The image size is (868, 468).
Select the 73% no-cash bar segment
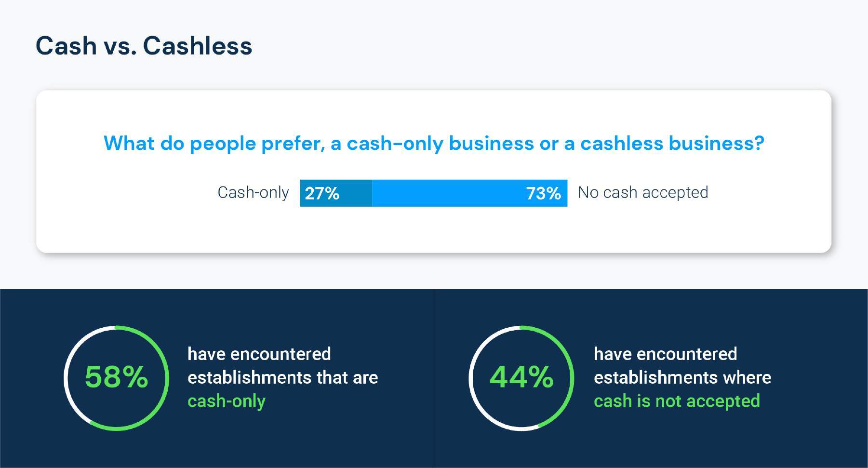click(469, 193)
